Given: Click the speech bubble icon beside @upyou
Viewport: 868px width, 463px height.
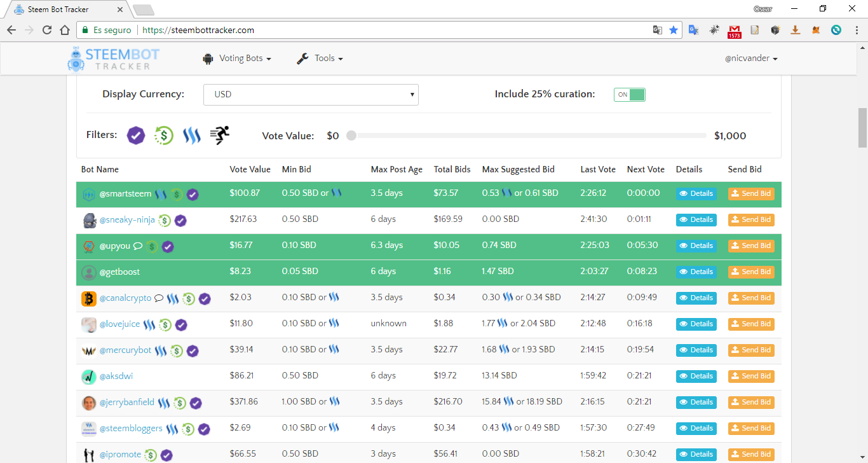Looking at the screenshot, I should [137, 246].
